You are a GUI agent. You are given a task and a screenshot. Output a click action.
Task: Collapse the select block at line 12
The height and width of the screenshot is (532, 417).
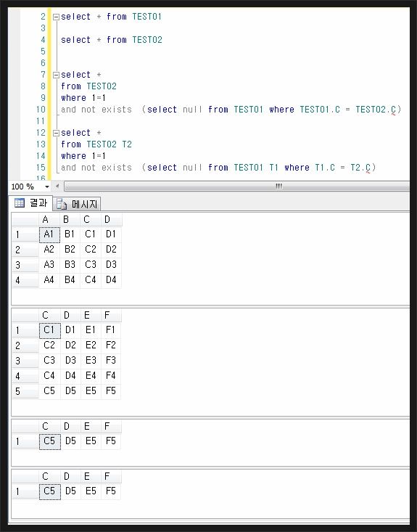click(57, 133)
